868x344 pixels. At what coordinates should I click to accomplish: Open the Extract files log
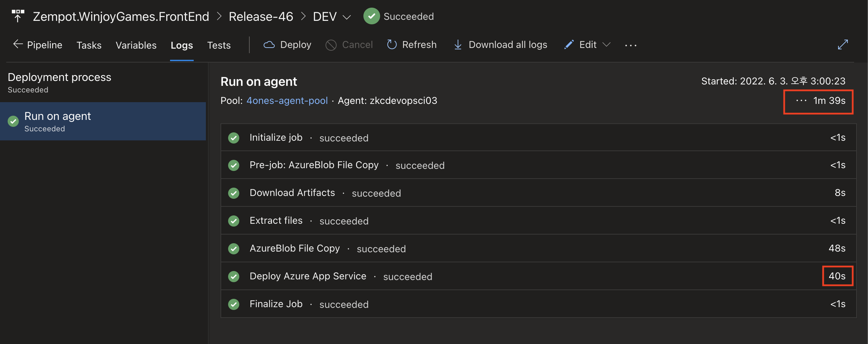(x=538, y=221)
